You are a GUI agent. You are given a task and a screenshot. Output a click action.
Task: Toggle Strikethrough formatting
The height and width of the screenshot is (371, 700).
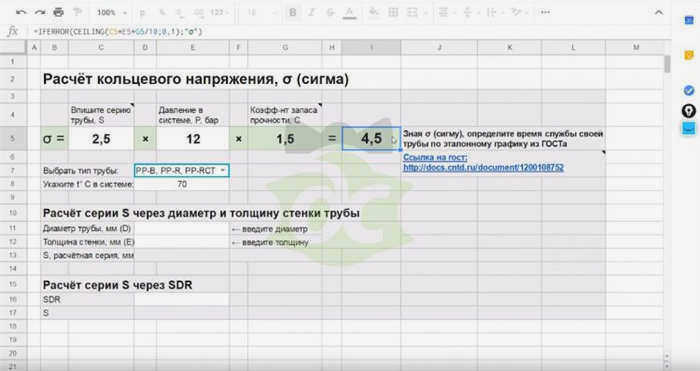330,13
